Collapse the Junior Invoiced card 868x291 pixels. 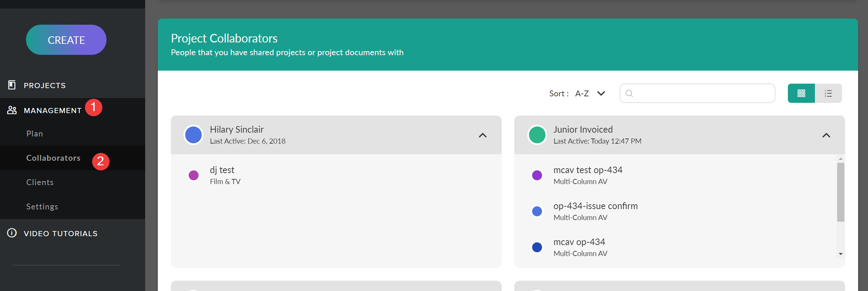[826, 135]
